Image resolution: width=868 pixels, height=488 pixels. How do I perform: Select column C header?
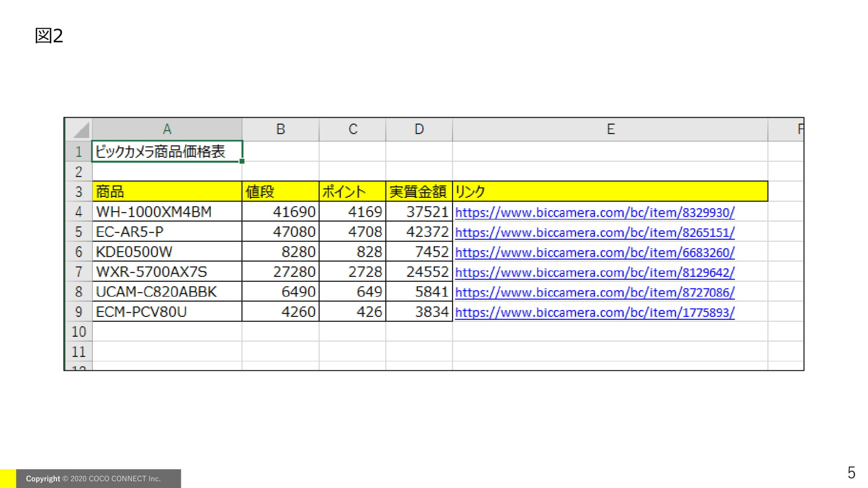pos(352,129)
